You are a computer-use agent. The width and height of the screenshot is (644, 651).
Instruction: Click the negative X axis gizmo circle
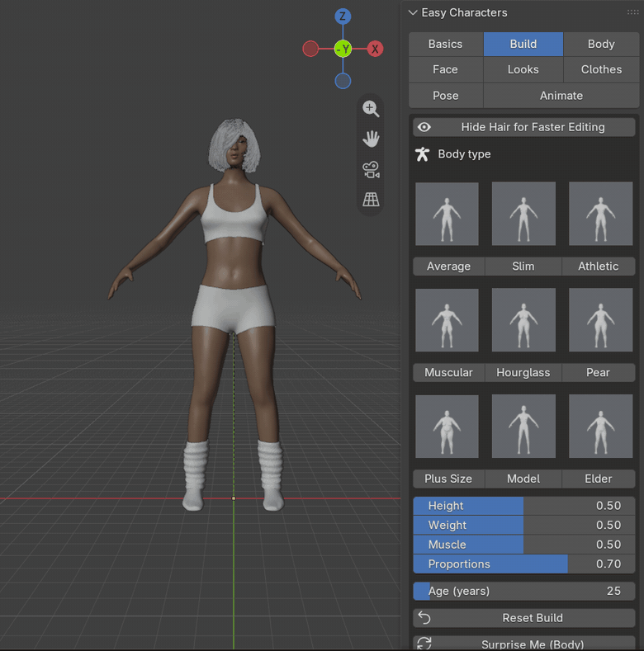click(310, 49)
